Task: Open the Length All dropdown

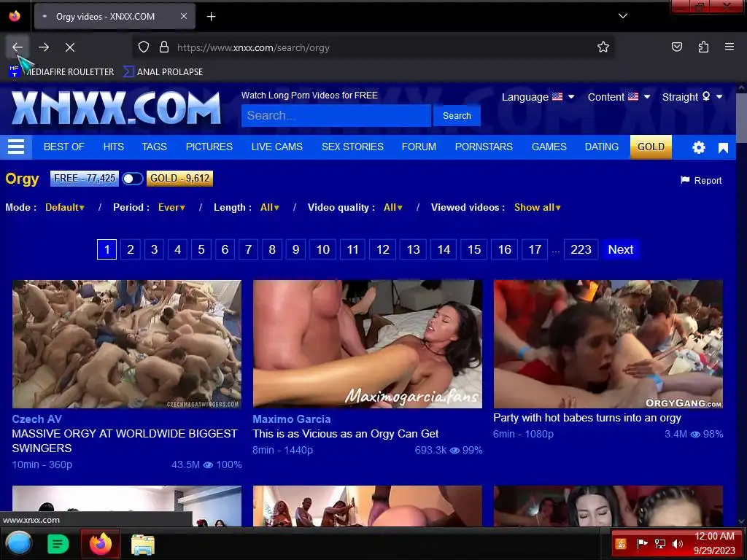Action: [x=270, y=208]
